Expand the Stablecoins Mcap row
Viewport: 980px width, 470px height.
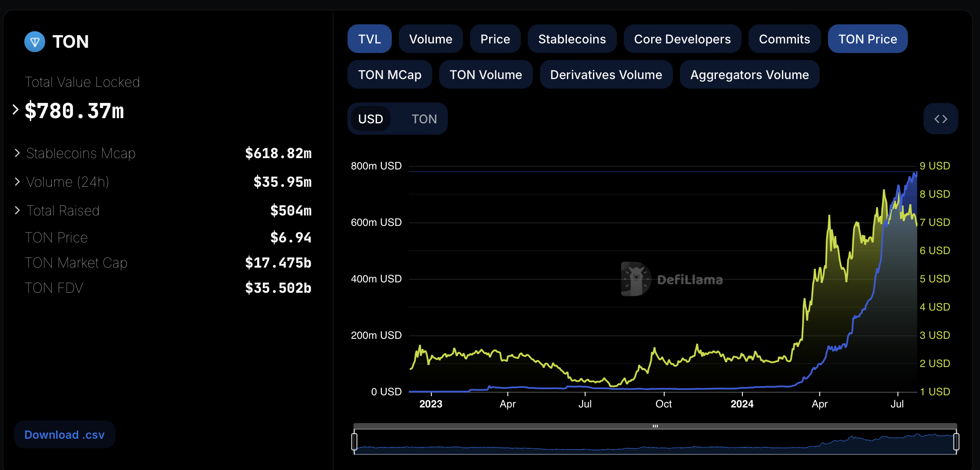coord(17,153)
